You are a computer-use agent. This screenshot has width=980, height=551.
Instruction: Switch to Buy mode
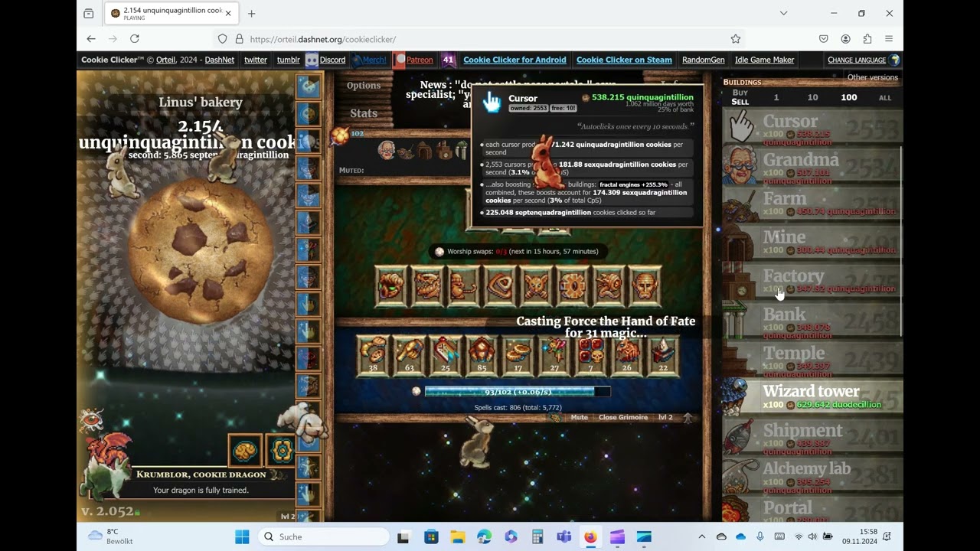pos(740,93)
